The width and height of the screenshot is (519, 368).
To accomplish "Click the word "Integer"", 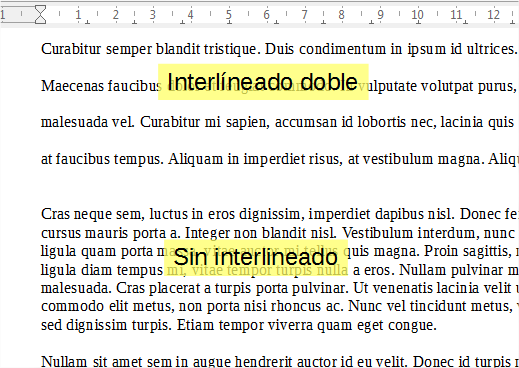I will 206,233.
